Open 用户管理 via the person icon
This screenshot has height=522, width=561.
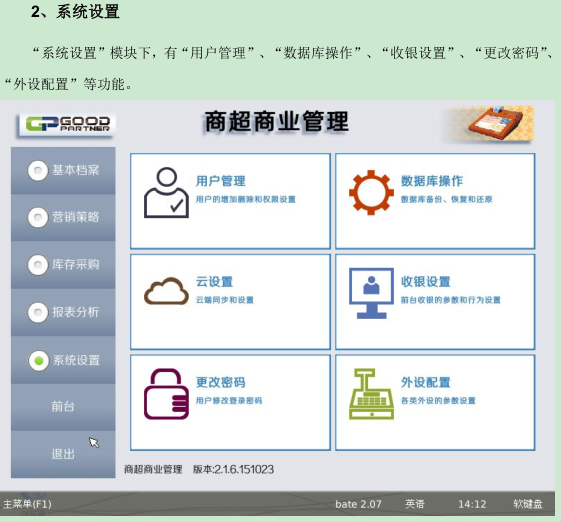[166, 192]
